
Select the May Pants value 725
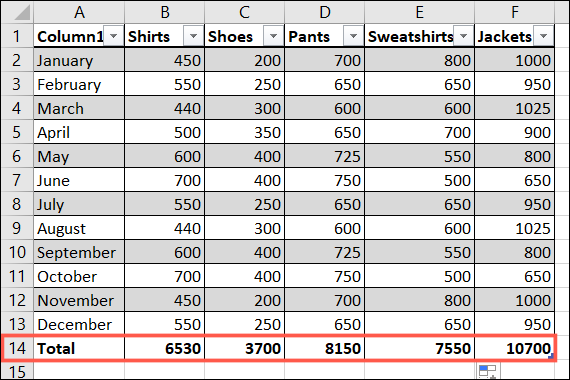pyautogui.click(x=325, y=156)
